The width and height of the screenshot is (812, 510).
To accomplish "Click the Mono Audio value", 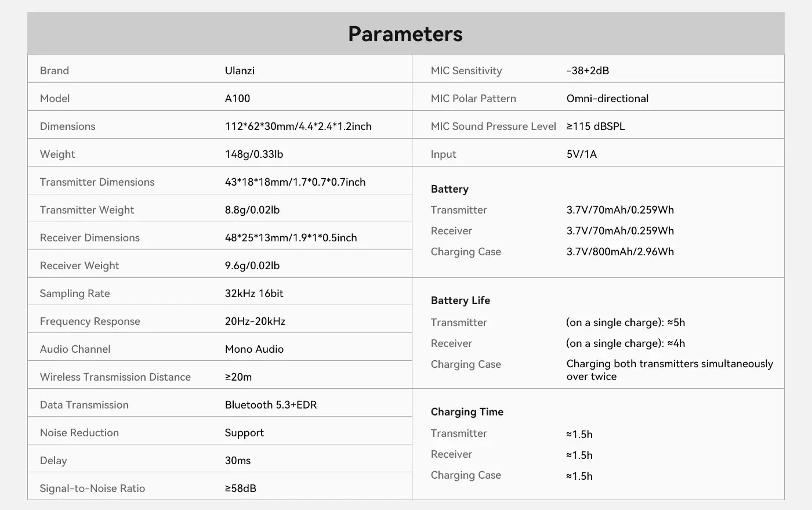I will pos(254,349).
